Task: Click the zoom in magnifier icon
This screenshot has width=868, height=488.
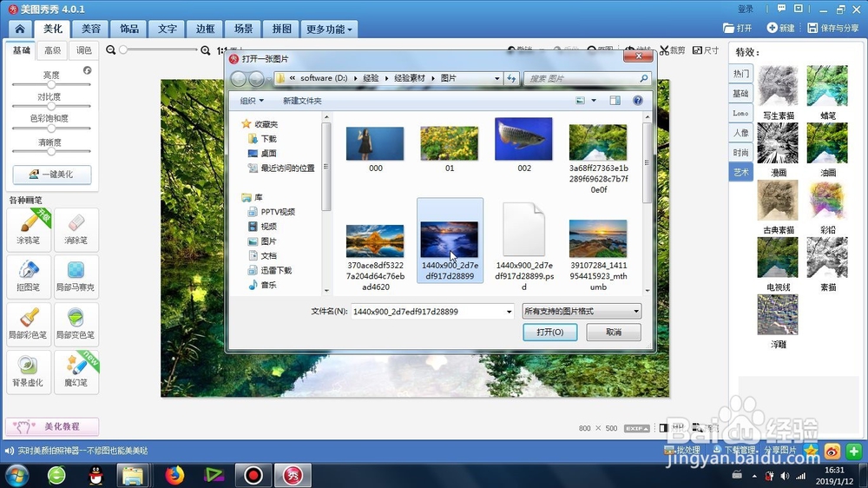Action: [206, 50]
